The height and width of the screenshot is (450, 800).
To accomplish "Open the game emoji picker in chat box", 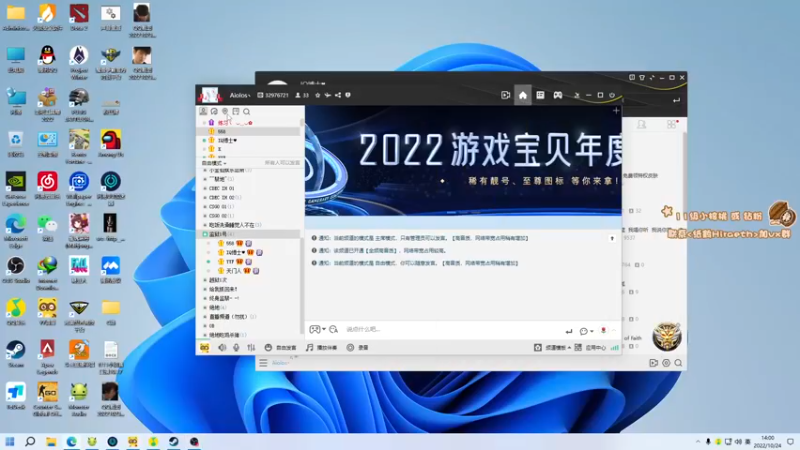I will click(314, 330).
